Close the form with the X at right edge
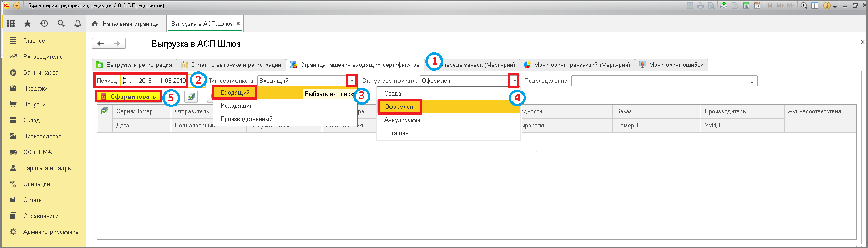 pos(863,42)
